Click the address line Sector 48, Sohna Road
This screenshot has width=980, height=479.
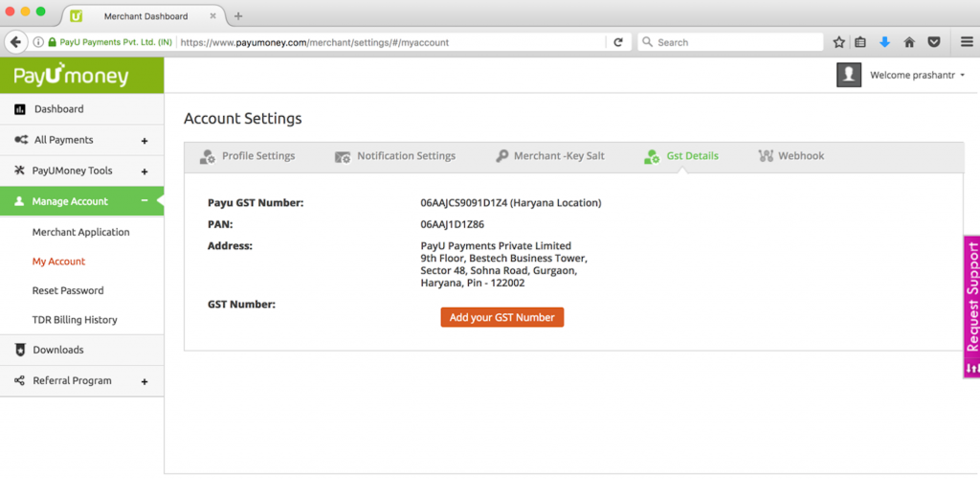coord(499,271)
